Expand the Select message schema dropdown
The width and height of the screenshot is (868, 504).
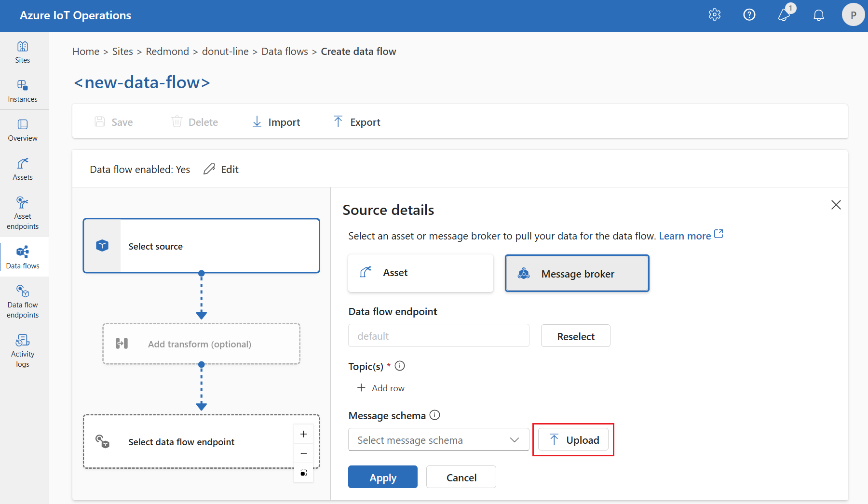click(x=439, y=439)
